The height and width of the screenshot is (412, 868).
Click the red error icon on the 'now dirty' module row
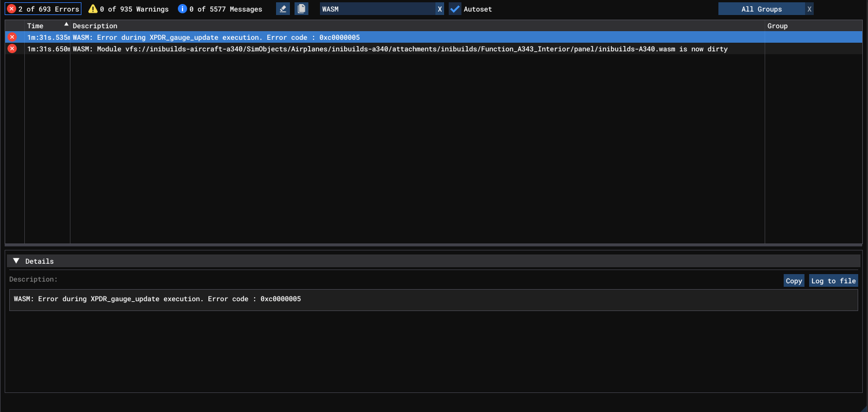[x=12, y=49]
